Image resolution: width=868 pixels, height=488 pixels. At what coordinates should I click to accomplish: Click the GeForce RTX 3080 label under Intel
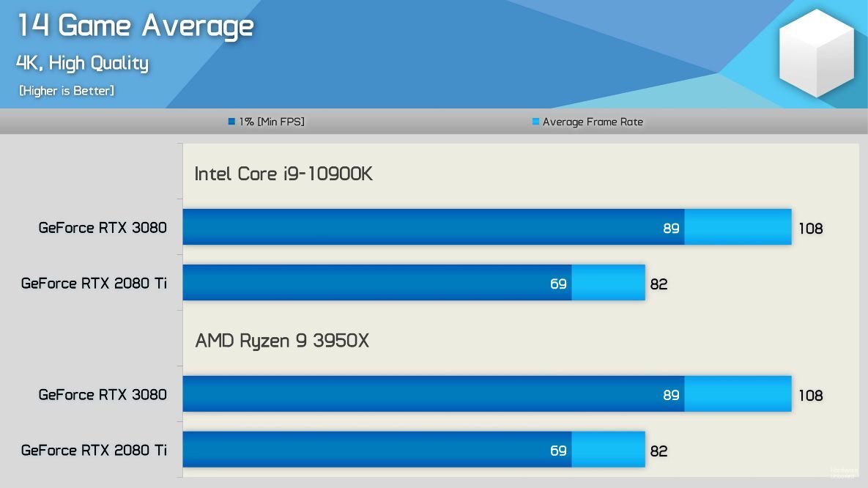(x=103, y=228)
